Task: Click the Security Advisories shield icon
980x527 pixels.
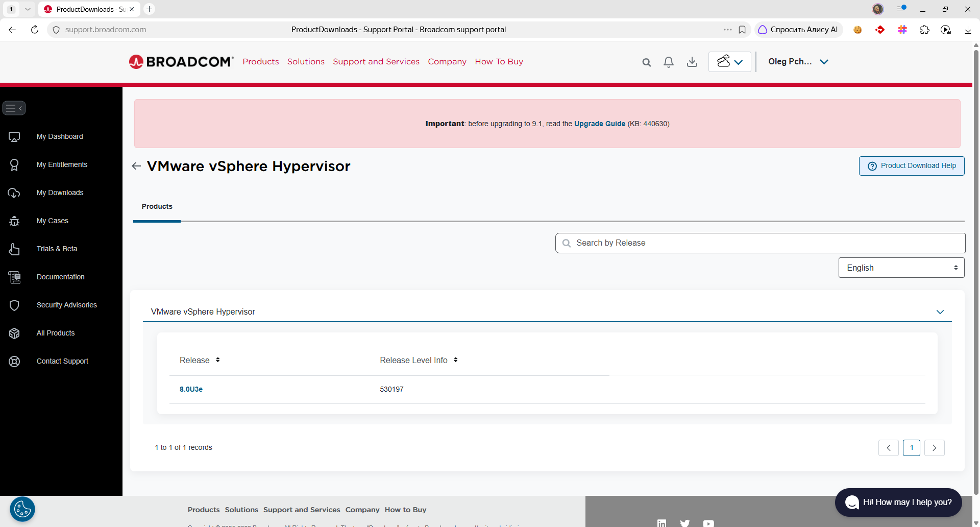Action: [x=14, y=305]
